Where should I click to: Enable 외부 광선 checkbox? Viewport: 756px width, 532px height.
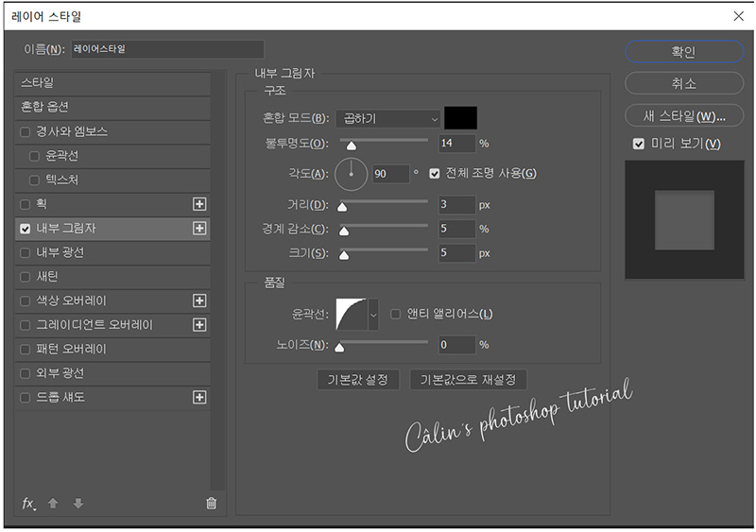[x=26, y=373]
